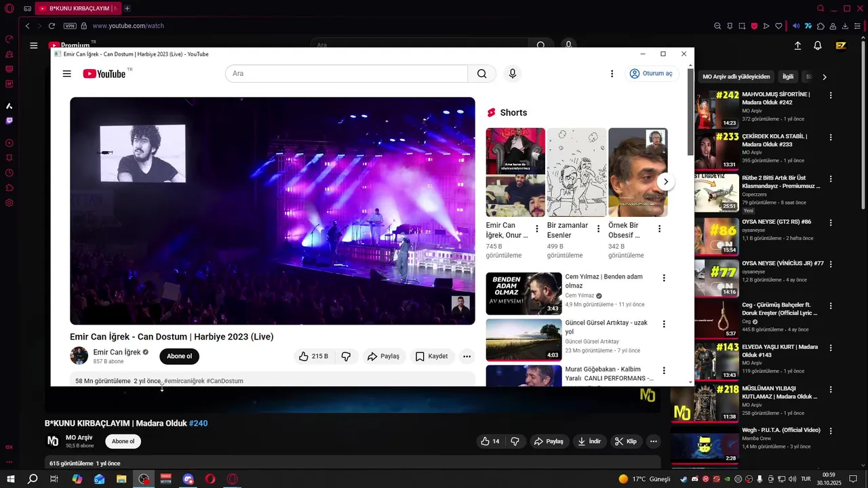
Task: Open Opera snapshot capture tool icon
Action: pos(742,26)
